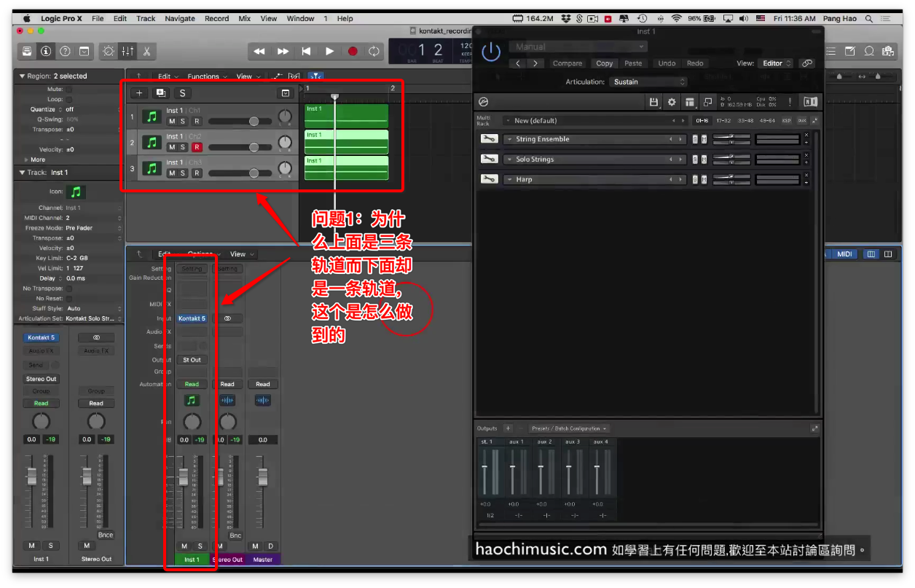
Task: Click the plugin Redo button
Action: (695, 63)
